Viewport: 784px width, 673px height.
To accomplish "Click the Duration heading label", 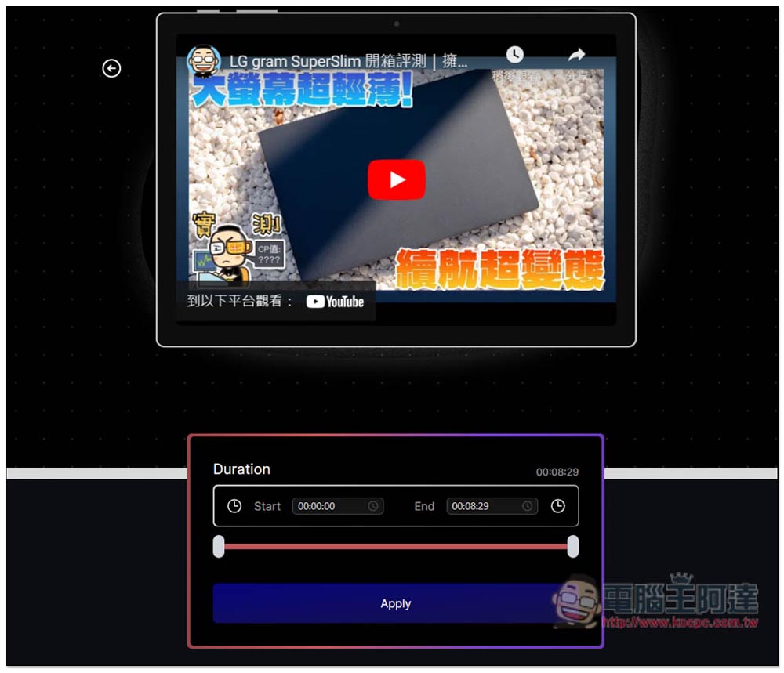I will tap(241, 469).
